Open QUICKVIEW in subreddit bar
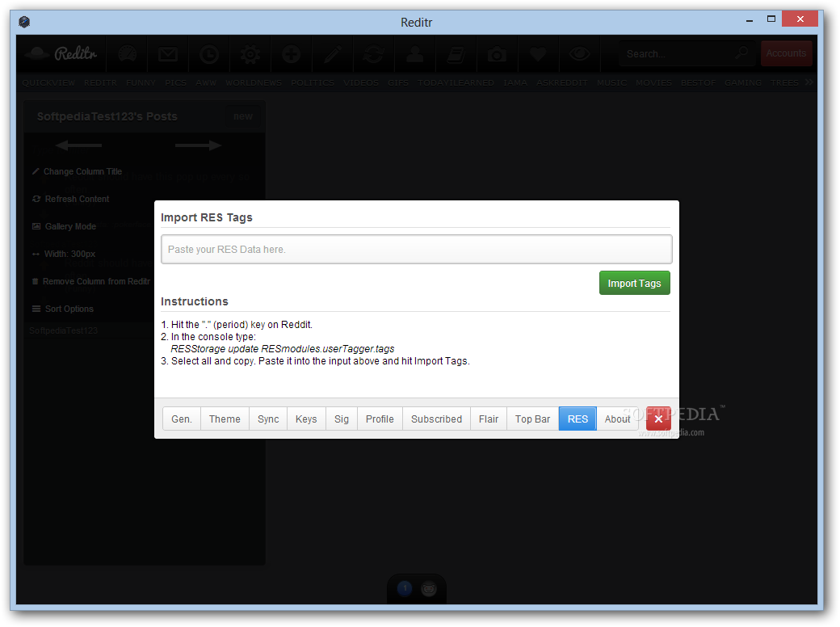The width and height of the screenshot is (840, 627). pos(48,82)
